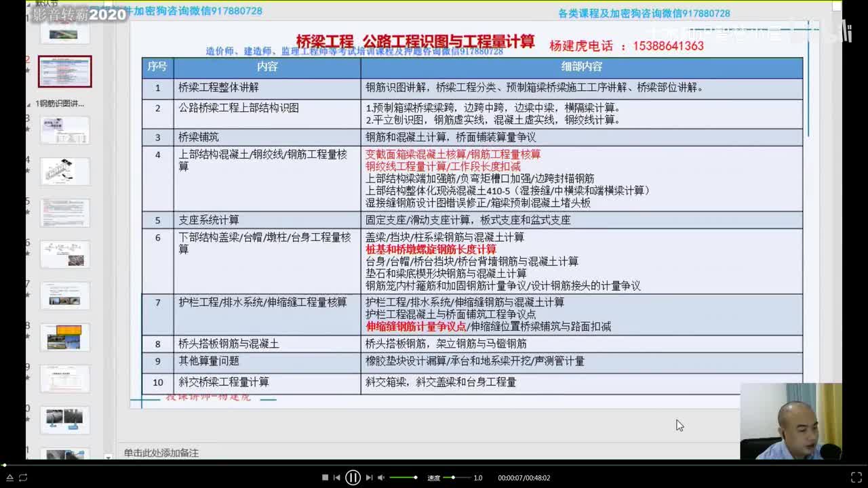Toggle loop playback mode icon
This screenshot has width=868, height=488.
22,478
